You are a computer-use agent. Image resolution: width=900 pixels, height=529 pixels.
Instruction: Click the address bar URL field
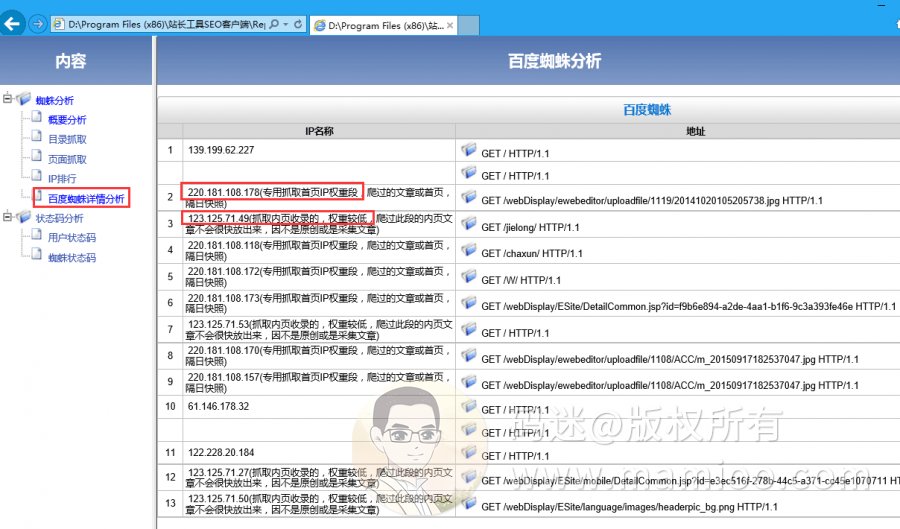point(160,23)
